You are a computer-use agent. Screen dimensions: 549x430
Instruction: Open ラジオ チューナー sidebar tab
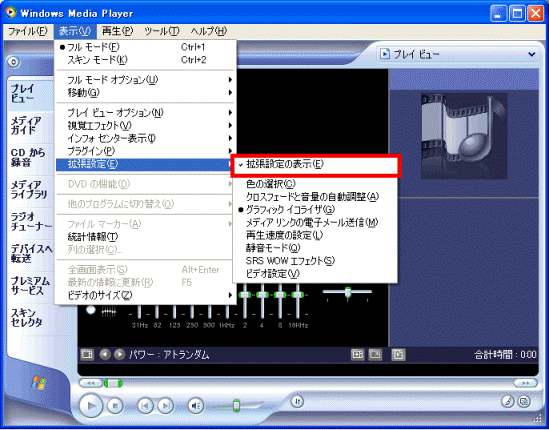(30, 222)
